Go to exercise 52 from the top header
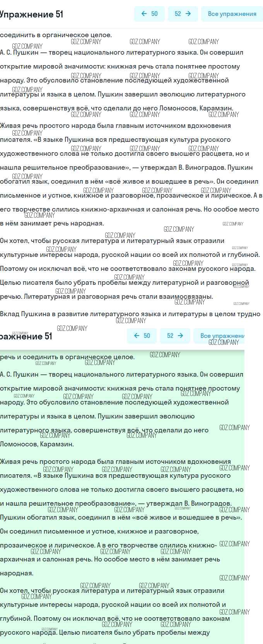263x644 pixels. click(183, 14)
